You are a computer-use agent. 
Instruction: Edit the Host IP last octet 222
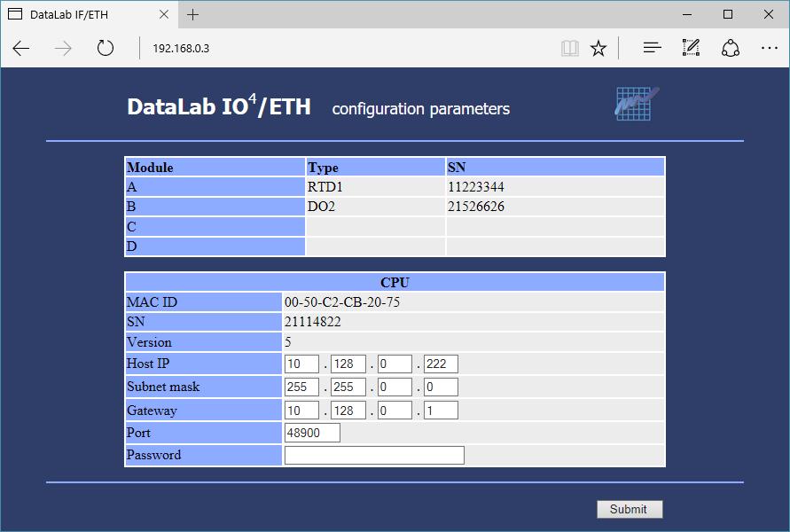click(441, 364)
